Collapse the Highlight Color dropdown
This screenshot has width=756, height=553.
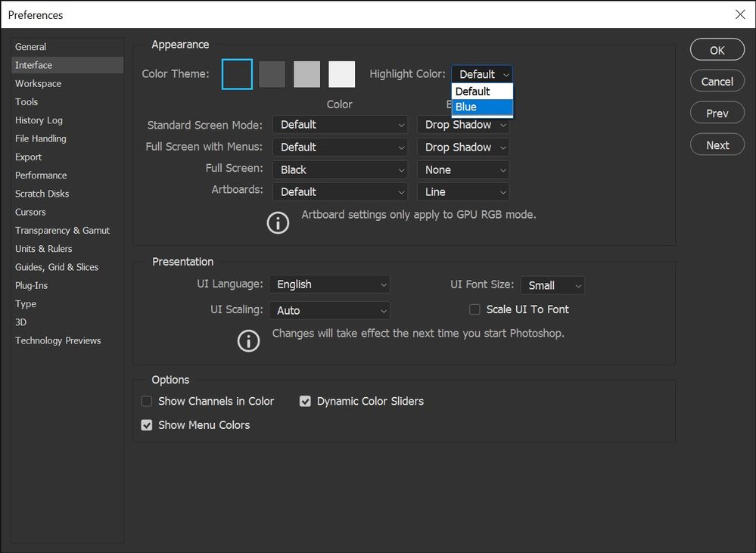click(482, 74)
